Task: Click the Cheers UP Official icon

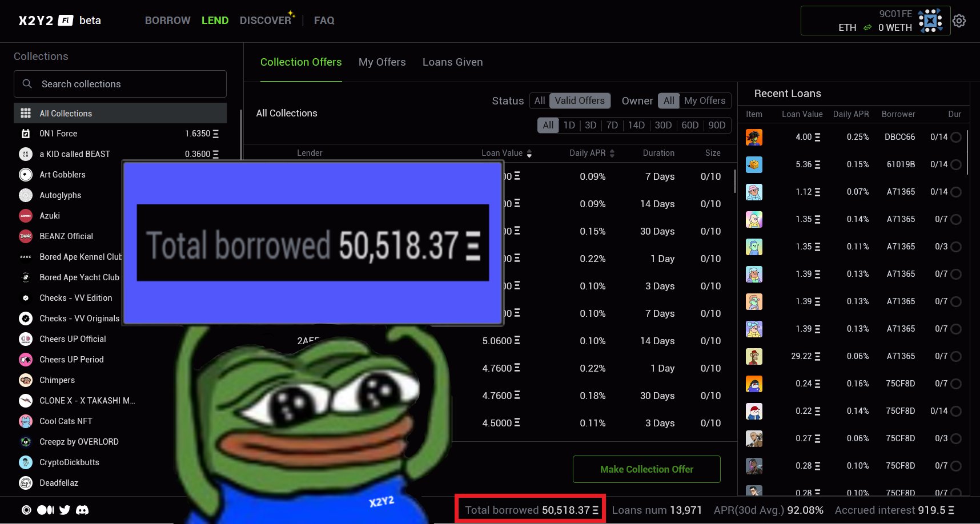Action: pos(26,339)
